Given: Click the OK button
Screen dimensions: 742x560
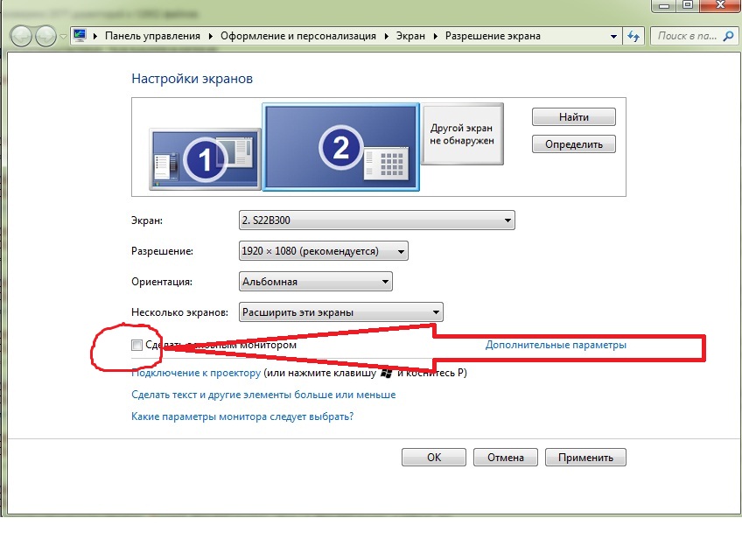Looking at the screenshot, I should (434, 458).
